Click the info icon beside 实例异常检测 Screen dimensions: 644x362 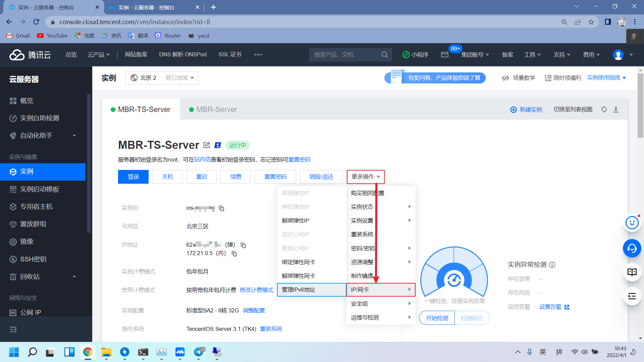[x=552, y=265]
